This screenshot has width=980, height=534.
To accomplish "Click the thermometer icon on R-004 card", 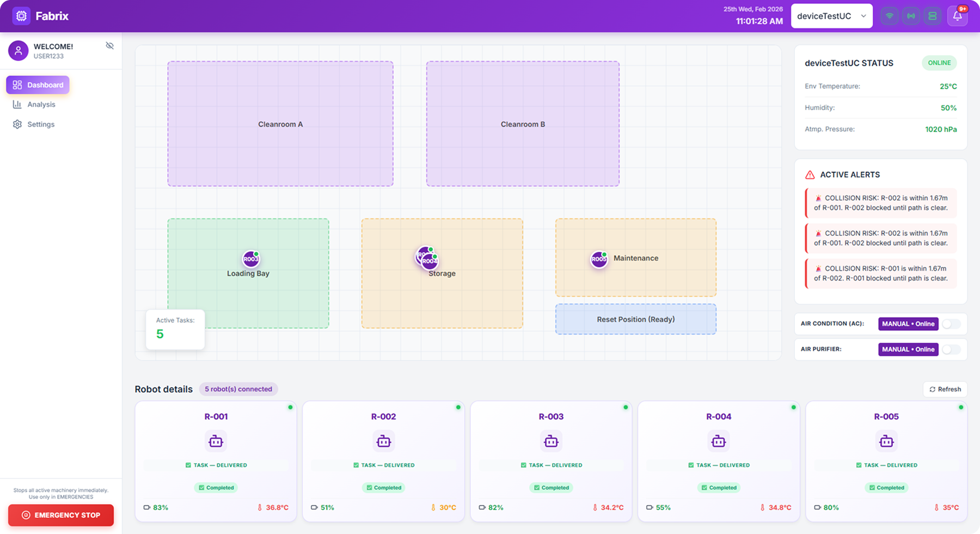I will [762, 507].
